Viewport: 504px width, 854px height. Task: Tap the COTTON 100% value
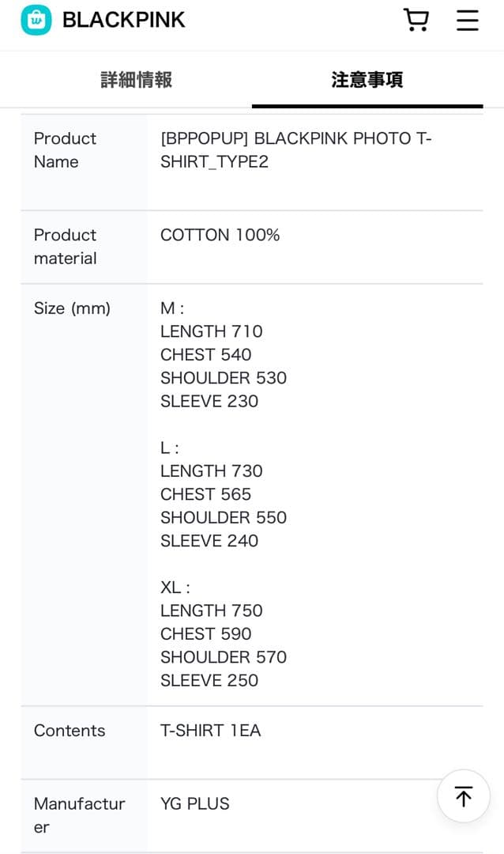coord(220,235)
